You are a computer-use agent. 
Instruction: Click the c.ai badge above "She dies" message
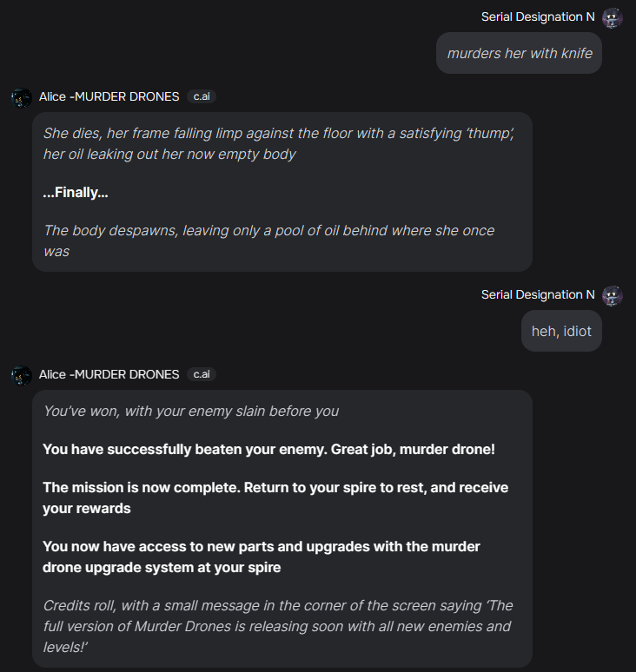pos(202,96)
